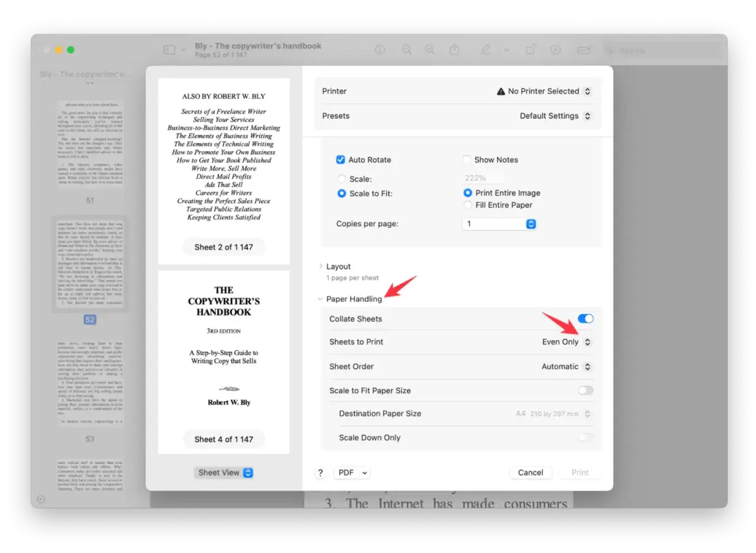Open the Presets Default Settings dropdown
Image resolution: width=756 pixels, height=553 pixels.
tap(555, 116)
